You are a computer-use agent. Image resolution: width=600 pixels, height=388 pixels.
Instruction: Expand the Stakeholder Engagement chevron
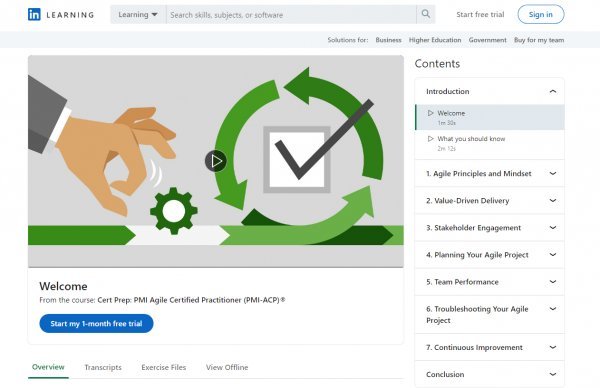pos(553,228)
